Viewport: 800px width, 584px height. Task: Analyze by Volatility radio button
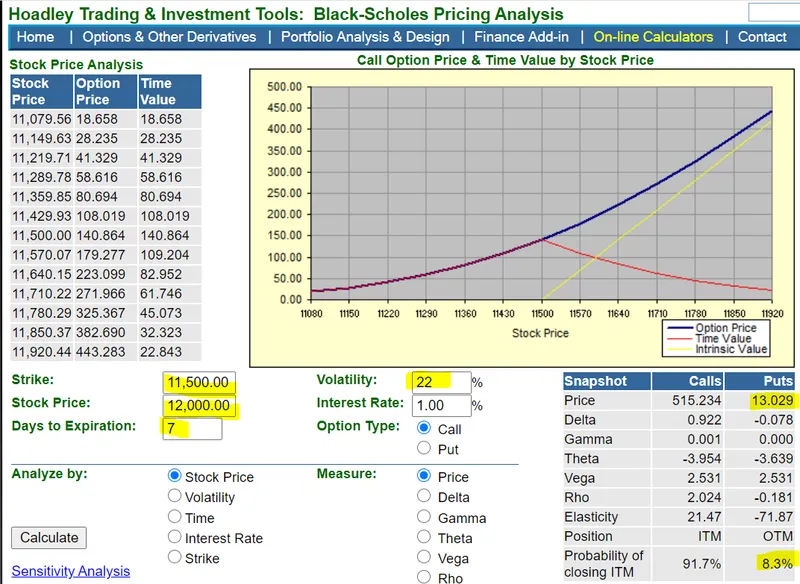tap(174, 496)
